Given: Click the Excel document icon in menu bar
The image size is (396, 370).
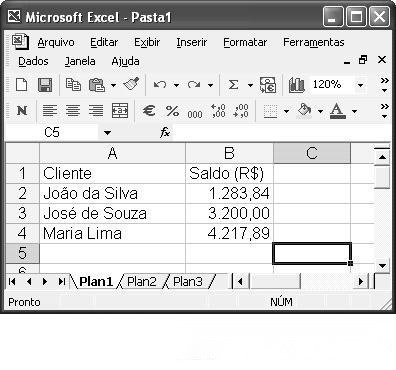Looking at the screenshot, I should coord(21,42).
